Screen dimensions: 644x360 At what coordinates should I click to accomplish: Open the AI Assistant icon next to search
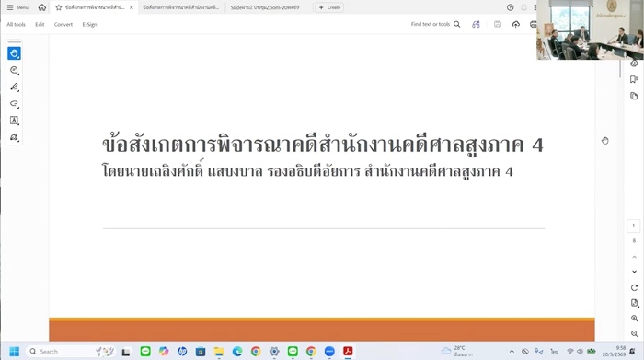coord(476,24)
